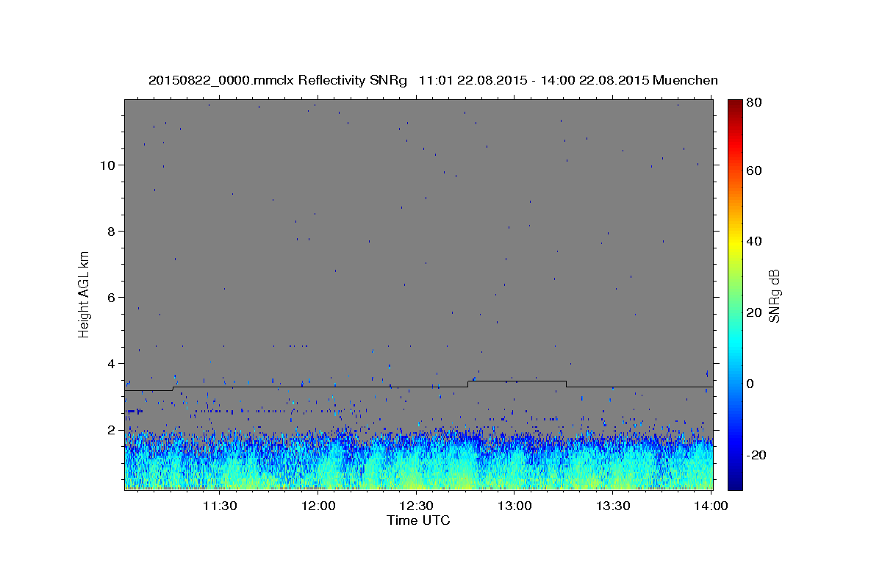Click the 12:00 time tick label

click(x=318, y=506)
